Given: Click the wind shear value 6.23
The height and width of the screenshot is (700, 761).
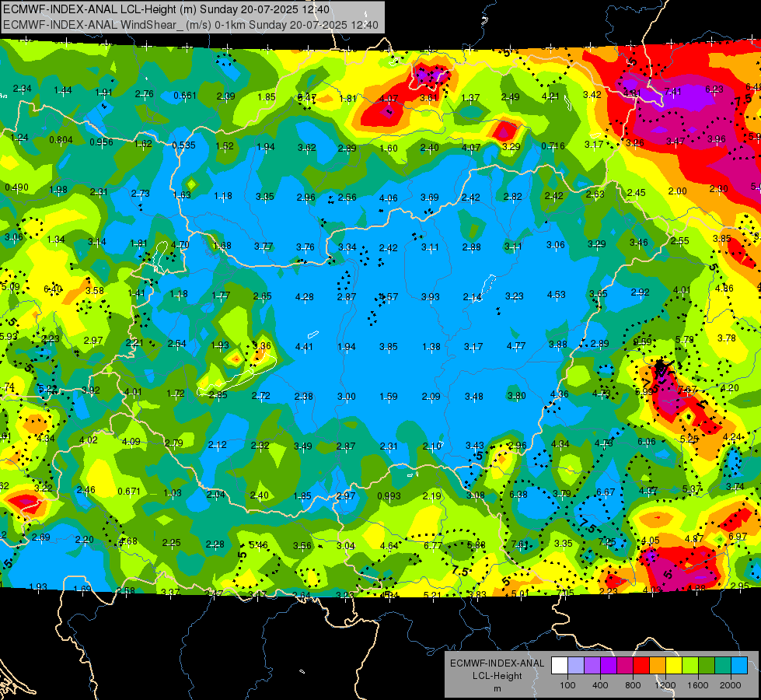Looking at the screenshot, I should (714, 89).
